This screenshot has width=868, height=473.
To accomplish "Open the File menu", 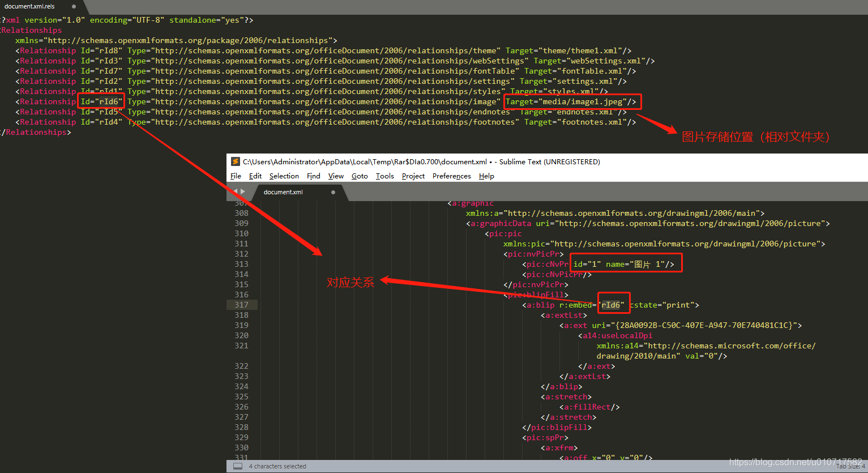I will pos(236,176).
